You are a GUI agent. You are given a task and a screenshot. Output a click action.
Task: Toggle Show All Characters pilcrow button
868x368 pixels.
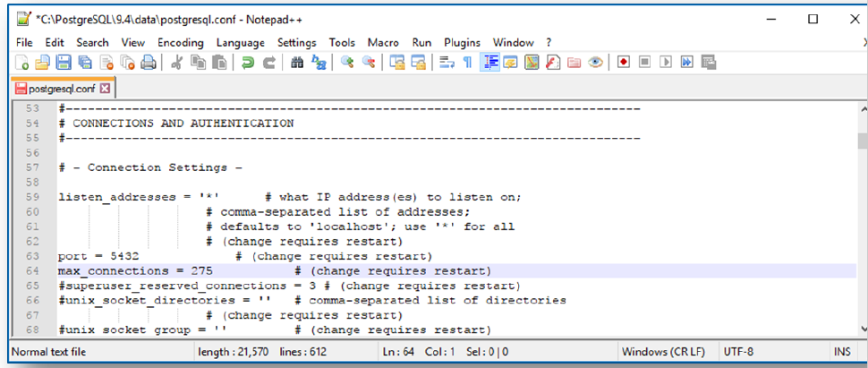click(x=467, y=63)
